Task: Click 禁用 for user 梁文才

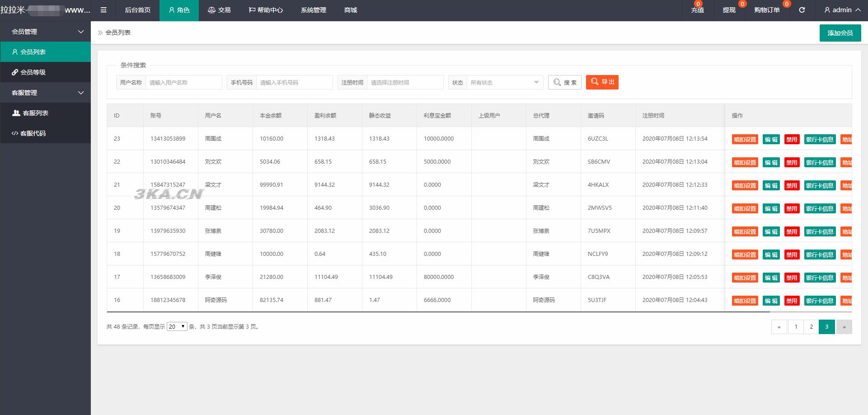Action: [792, 185]
